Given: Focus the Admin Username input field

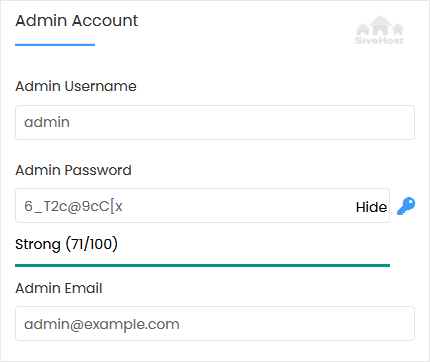Looking at the screenshot, I should 215,123.
